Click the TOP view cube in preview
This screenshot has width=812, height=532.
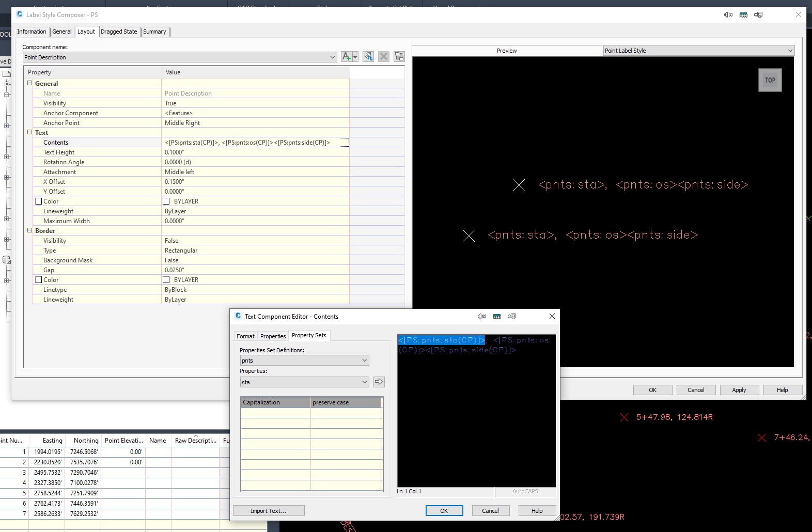coord(770,80)
